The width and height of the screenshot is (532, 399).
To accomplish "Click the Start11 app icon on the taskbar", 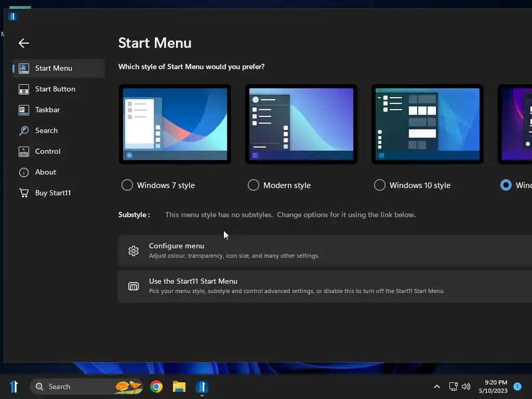I will [202, 387].
